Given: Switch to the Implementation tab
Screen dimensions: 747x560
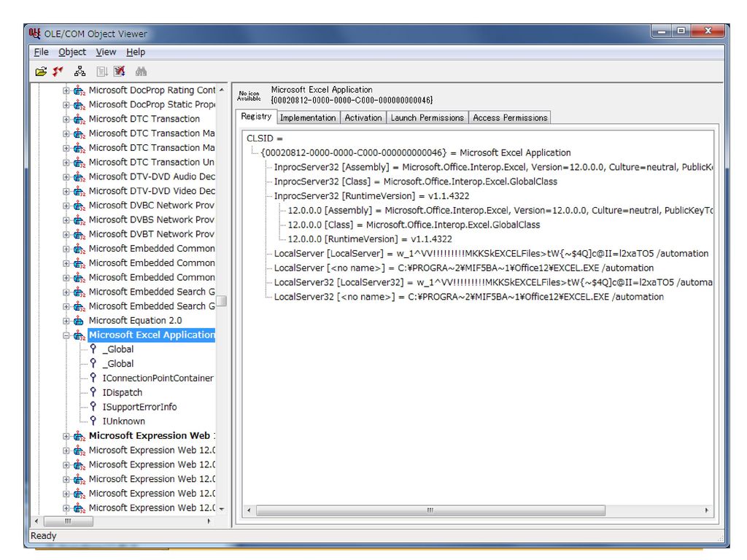Looking at the screenshot, I should (308, 117).
